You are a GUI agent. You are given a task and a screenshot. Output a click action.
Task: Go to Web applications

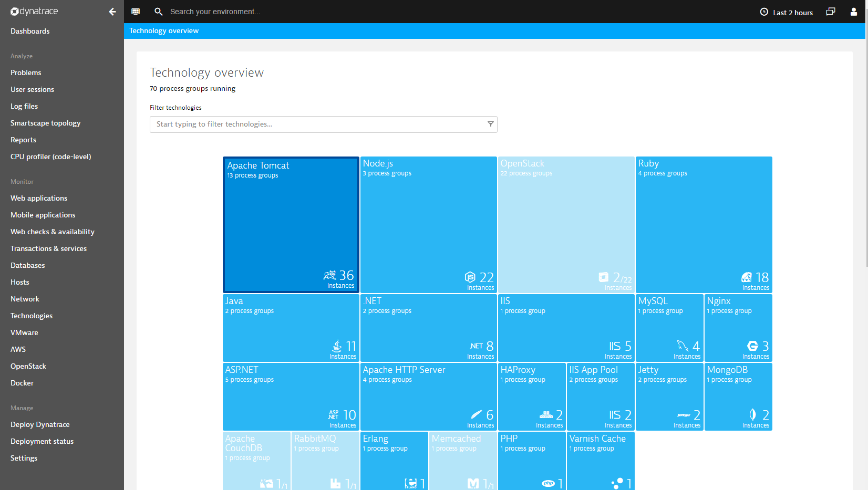[x=39, y=198]
